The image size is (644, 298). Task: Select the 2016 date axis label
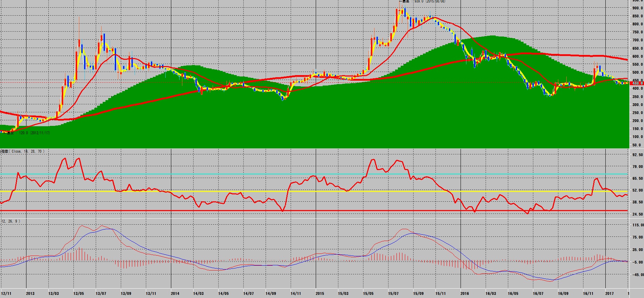pyautogui.click(x=465, y=293)
